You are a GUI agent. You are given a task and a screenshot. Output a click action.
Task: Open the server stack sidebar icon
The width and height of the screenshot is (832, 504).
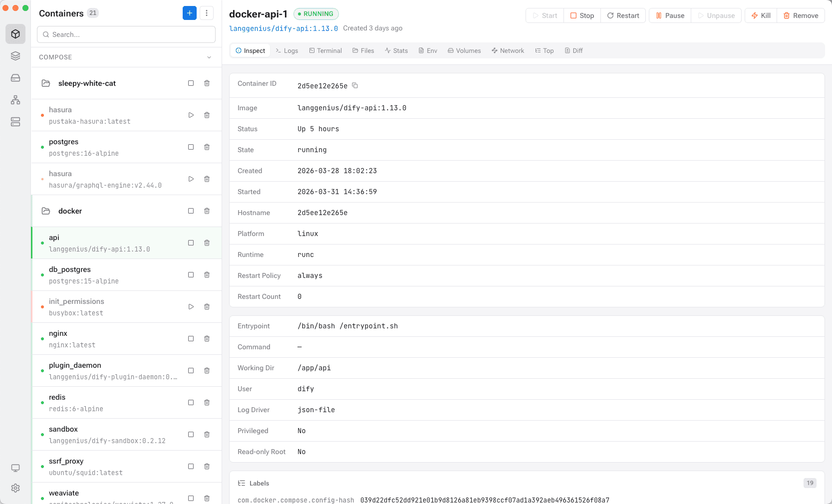tap(15, 122)
